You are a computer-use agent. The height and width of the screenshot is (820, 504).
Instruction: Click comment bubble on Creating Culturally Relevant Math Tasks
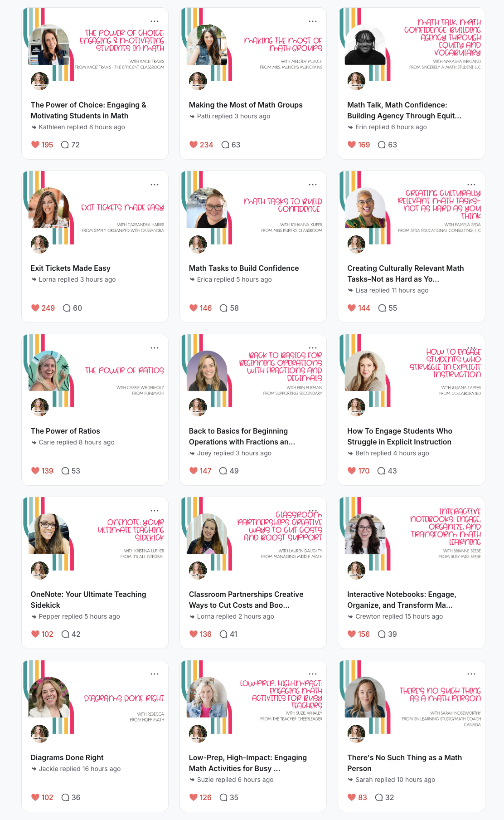pyautogui.click(x=382, y=308)
